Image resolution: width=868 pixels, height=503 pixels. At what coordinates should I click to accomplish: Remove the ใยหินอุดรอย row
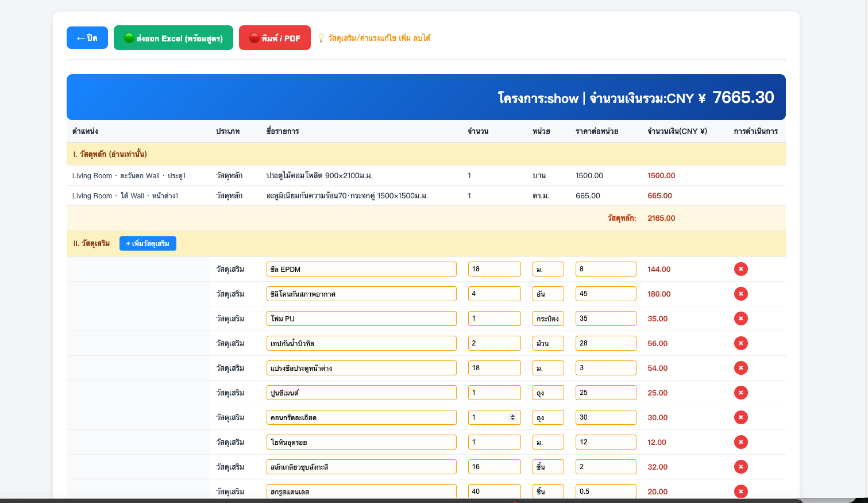click(740, 442)
